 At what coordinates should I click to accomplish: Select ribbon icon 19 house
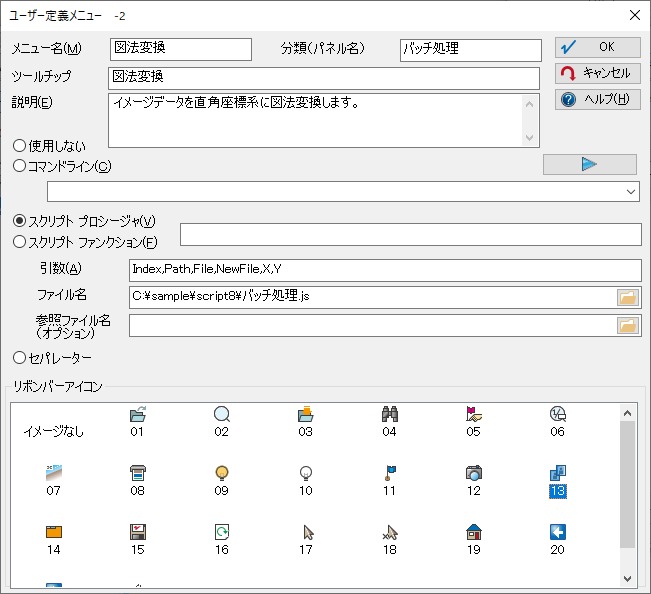[474, 540]
